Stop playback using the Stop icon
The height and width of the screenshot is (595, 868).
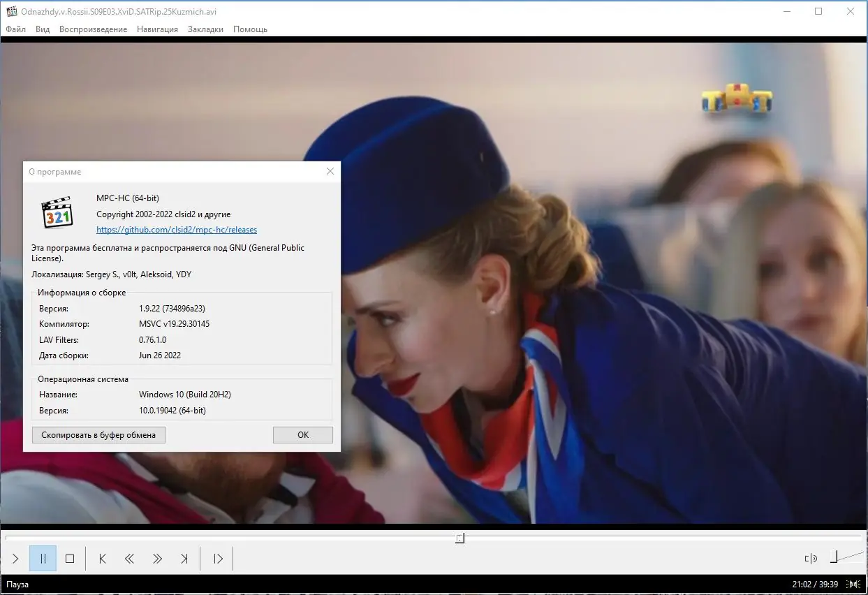click(69, 558)
